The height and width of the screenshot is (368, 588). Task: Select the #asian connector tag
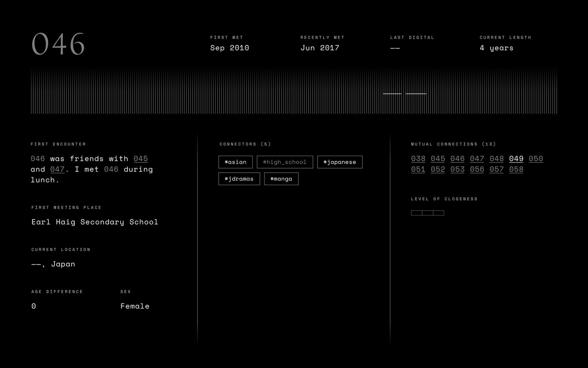pos(236,162)
